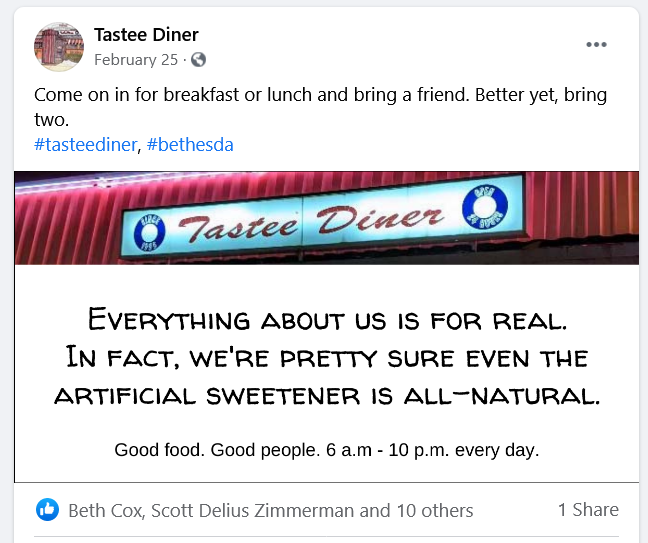Open the Tastee Diner page name link
This screenshot has height=543, width=648.
pyautogui.click(x=146, y=35)
